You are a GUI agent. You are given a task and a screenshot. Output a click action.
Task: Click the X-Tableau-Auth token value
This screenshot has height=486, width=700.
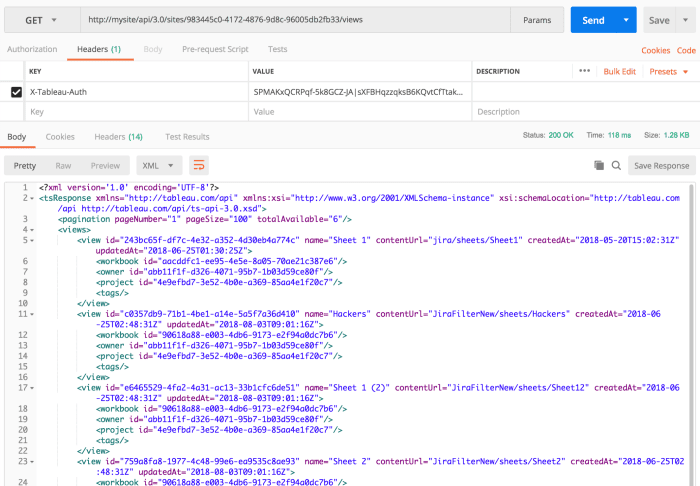tap(359, 92)
